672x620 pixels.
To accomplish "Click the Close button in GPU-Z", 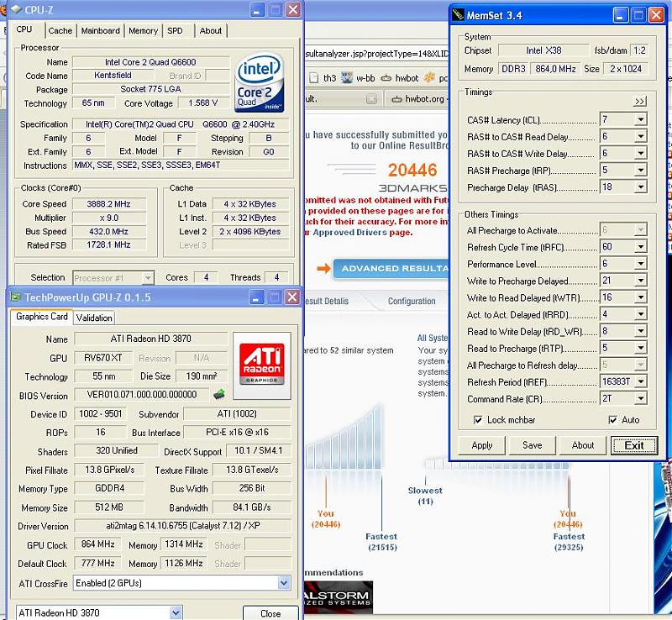I will point(270,613).
